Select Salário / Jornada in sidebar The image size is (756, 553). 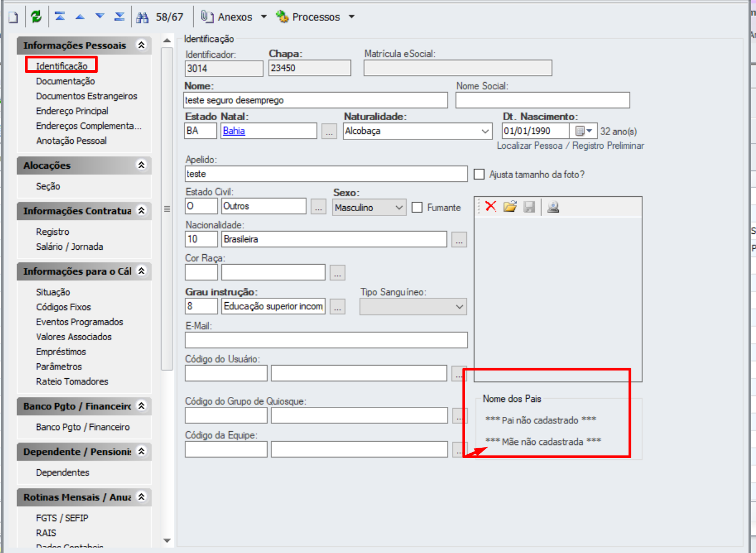pyautogui.click(x=70, y=246)
